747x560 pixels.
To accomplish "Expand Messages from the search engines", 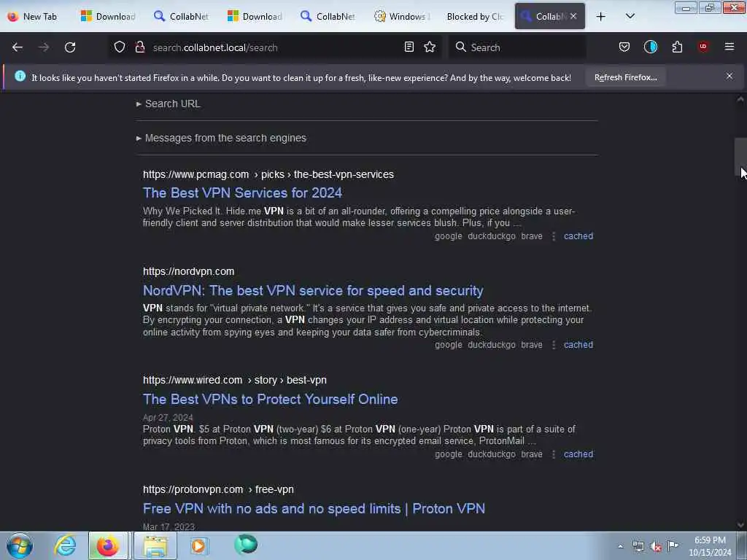I will click(x=221, y=138).
